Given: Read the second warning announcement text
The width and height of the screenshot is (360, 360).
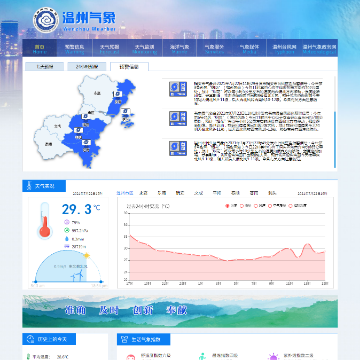Looking at the screenshot, I should [x=258, y=122].
